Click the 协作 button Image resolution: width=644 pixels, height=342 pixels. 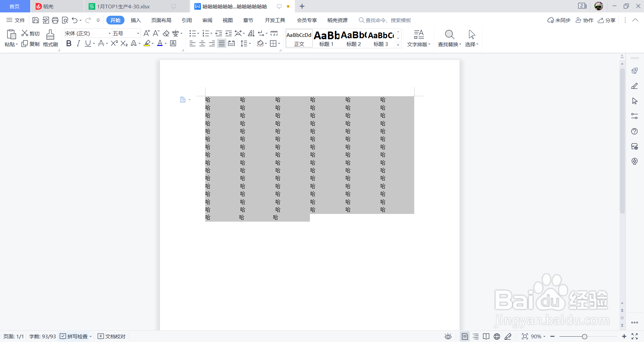584,20
